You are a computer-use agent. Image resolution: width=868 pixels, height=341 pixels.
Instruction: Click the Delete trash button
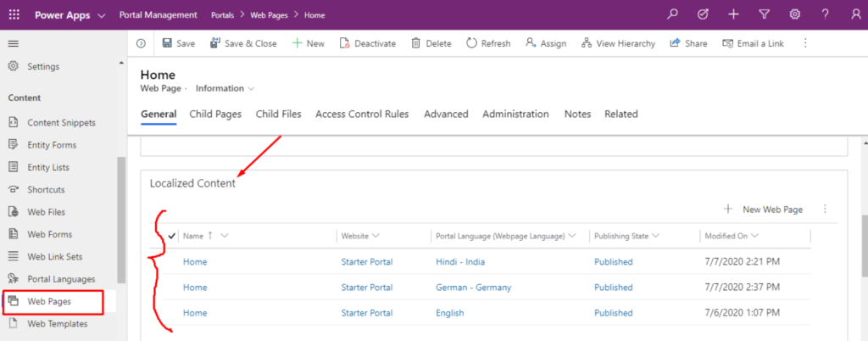pos(431,43)
